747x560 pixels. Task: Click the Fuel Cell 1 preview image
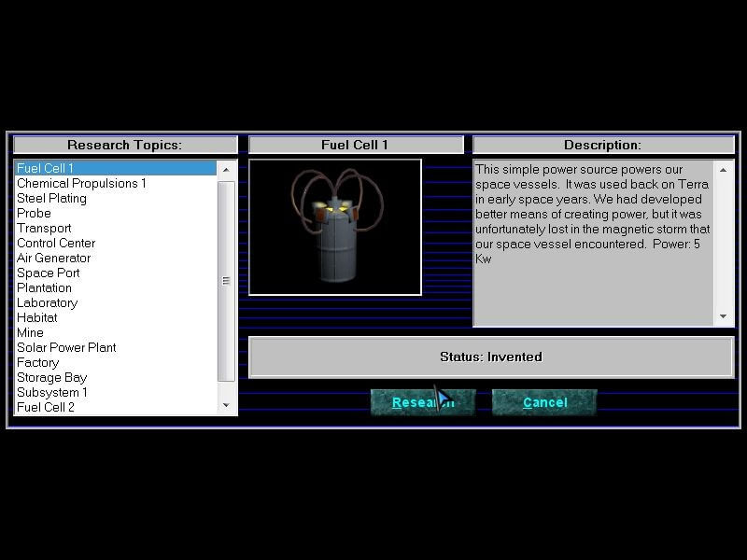pyautogui.click(x=335, y=228)
